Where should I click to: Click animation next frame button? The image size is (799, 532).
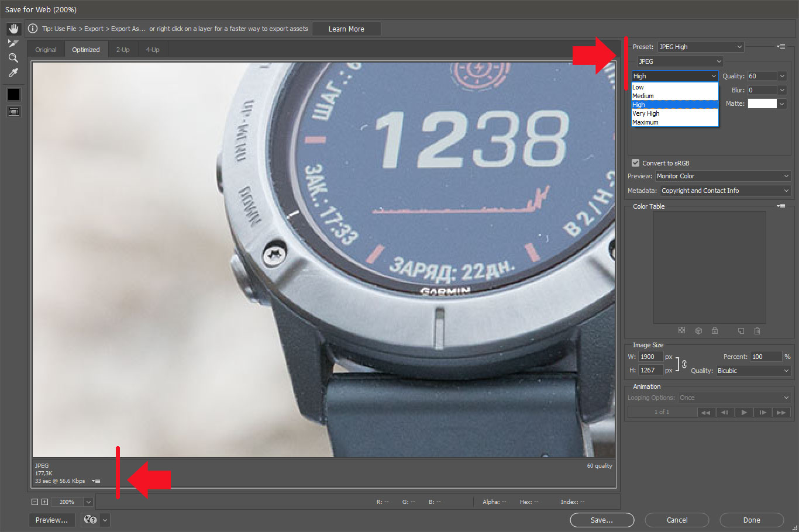(762, 412)
